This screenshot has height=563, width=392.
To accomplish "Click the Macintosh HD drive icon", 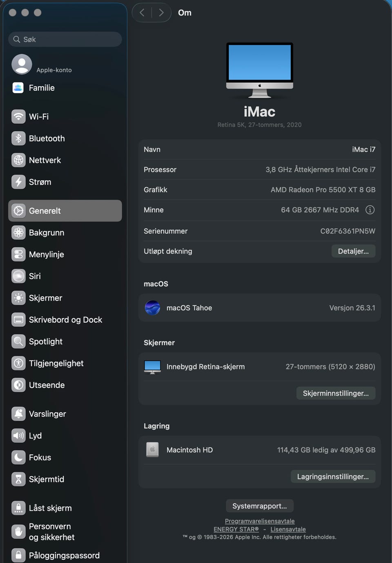I will [152, 450].
